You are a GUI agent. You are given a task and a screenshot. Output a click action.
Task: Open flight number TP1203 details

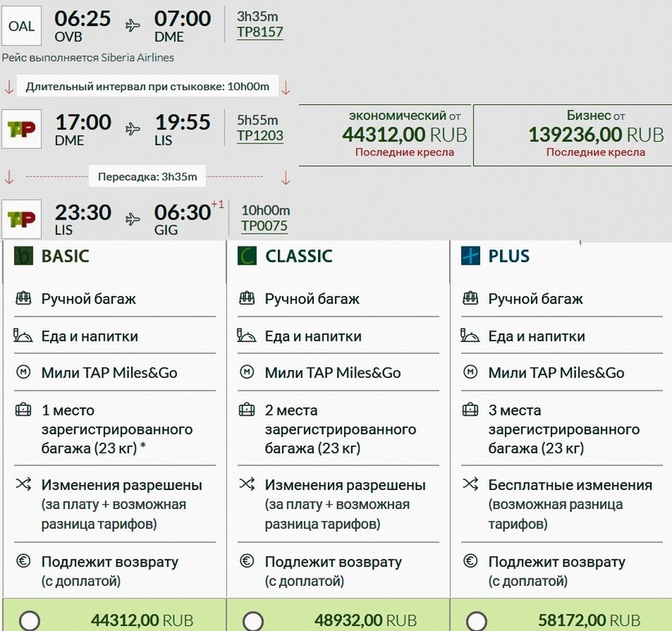[x=260, y=136]
